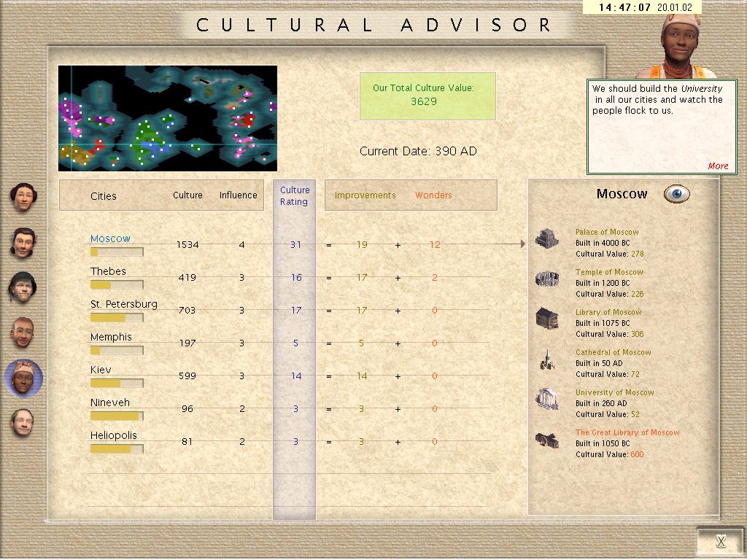The image size is (747, 560).
Task: Select the Military Advisor with helmet
Action: tap(23, 287)
